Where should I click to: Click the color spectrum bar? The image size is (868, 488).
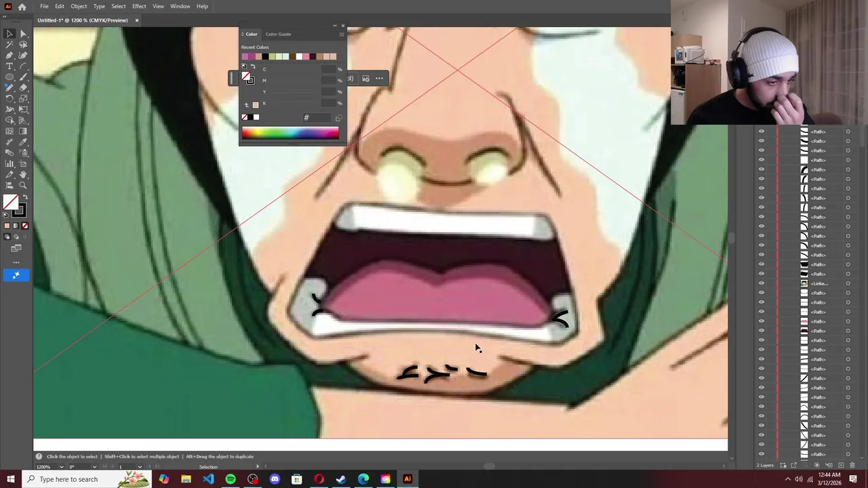pos(290,133)
